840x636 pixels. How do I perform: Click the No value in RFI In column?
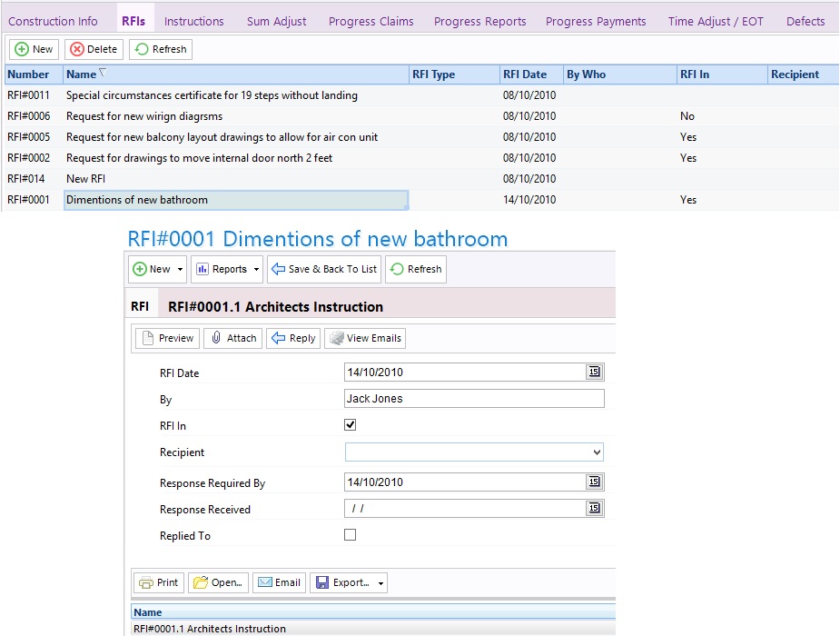pos(687,116)
